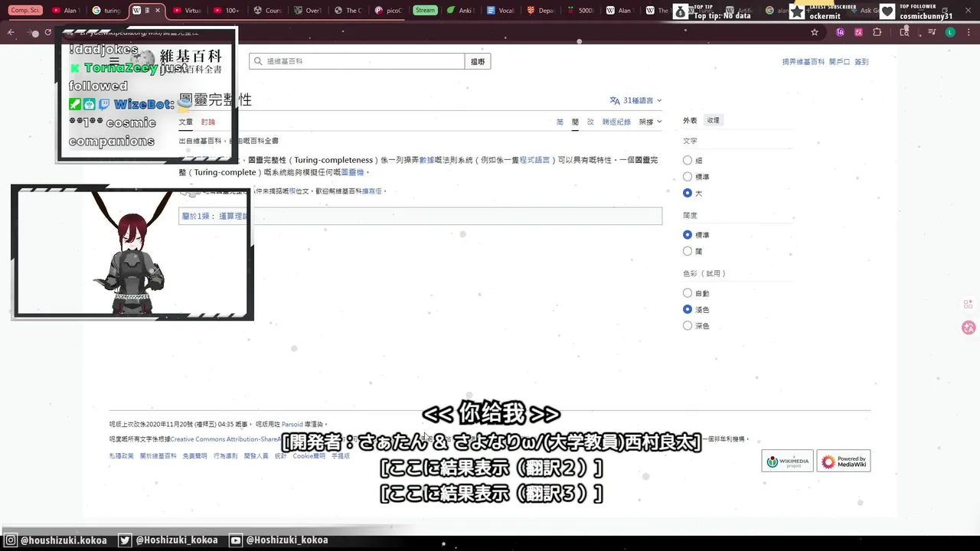This screenshot has width=980, height=551.
Task: Open the 睇返紀錄 history tab
Action: click(x=616, y=122)
